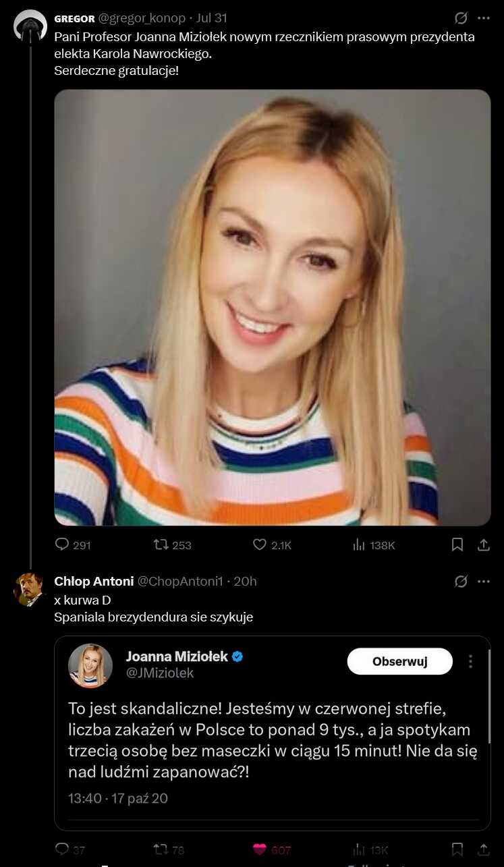Open the blonde woman portrait photo
The width and height of the screenshot is (504, 867).
[272, 308]
